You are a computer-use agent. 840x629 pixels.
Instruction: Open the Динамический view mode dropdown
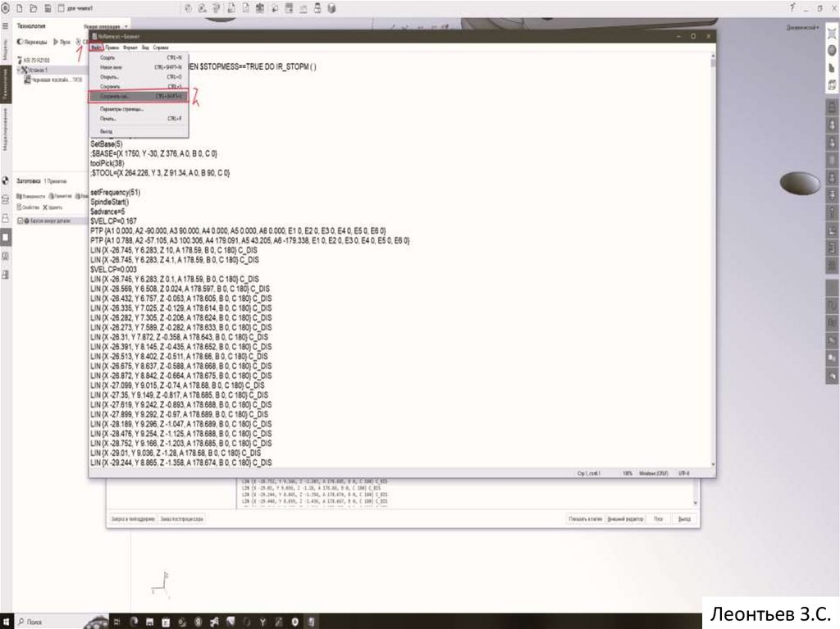pos(802,27)
